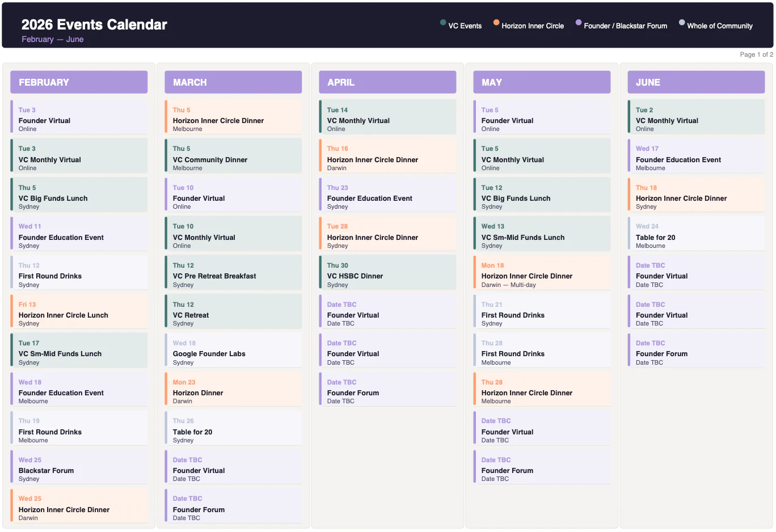Select the Horizon Inner Circle Lunch event
This screenshot has width=776, height=532.
[79, 314]
